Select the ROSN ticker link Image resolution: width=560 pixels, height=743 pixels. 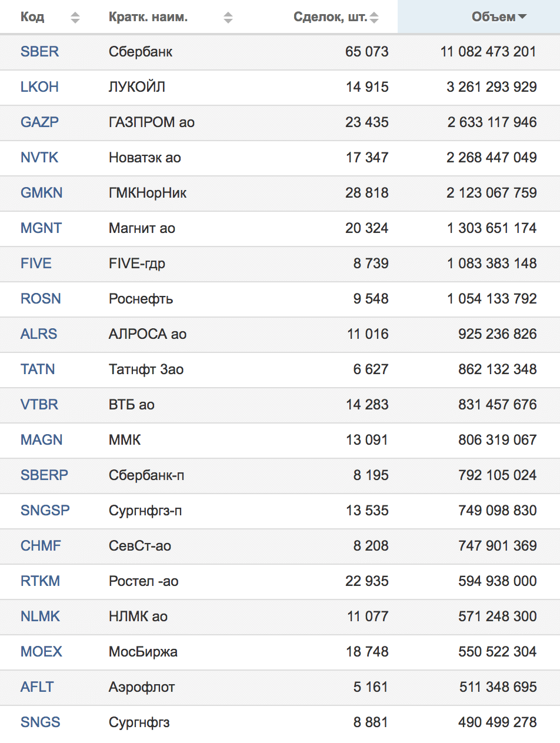[x=41, y=299]
